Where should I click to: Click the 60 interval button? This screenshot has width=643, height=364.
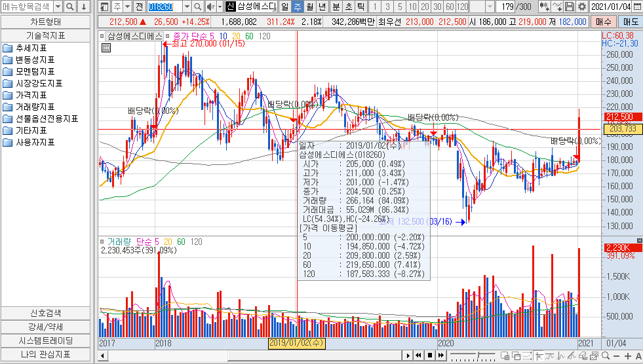(x=450, y=7)
